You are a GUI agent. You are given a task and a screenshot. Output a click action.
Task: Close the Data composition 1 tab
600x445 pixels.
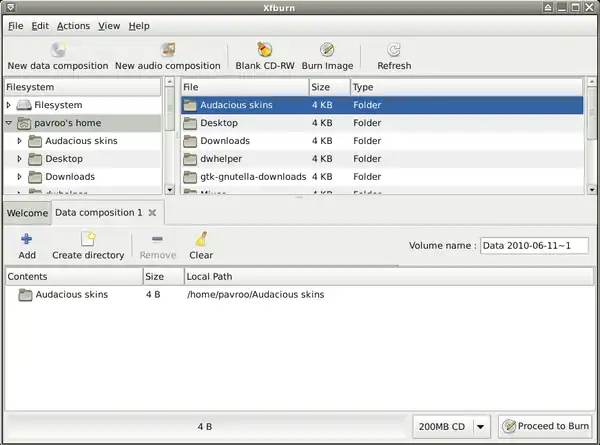(152, 213)
